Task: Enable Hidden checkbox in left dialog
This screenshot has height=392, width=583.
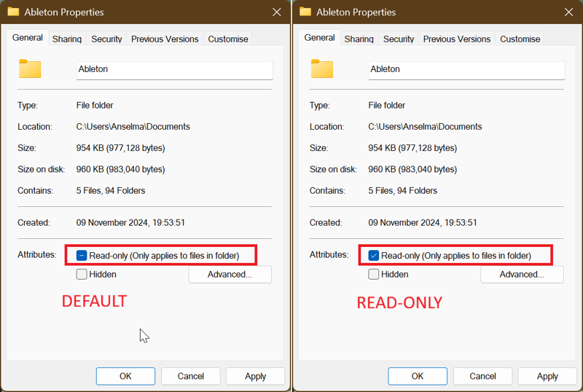Action: coord(82,275)
